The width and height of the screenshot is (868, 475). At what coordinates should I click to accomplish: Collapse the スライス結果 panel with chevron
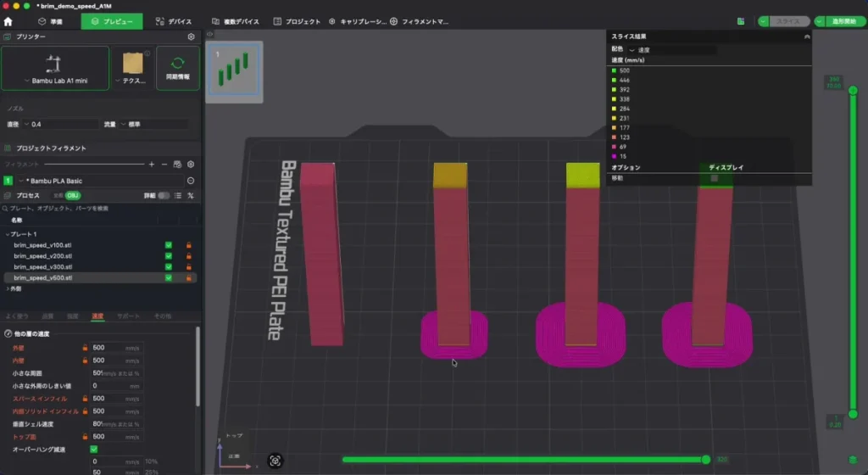pos(807,36)
